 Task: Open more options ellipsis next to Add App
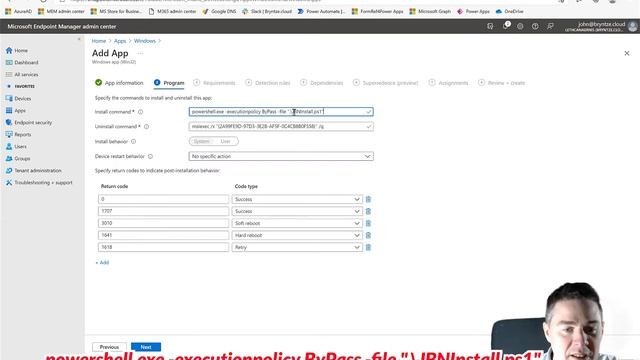[x=140, y=53]
